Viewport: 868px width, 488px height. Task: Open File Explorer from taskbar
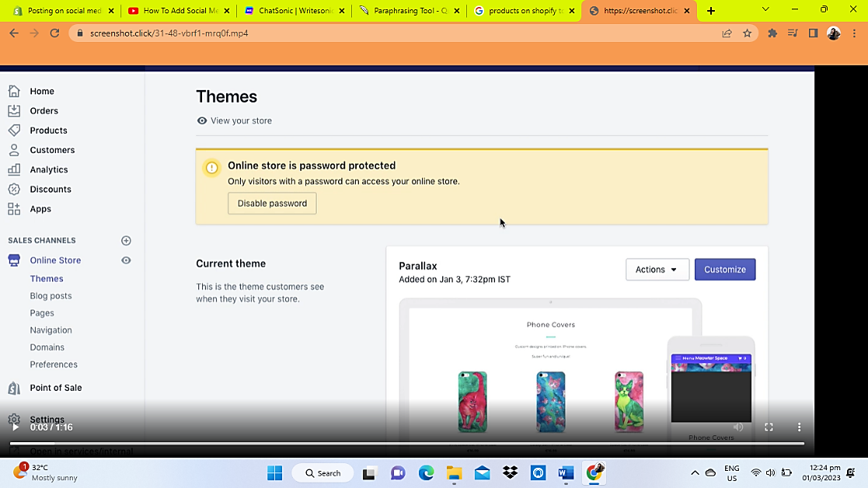coord(454,473)
